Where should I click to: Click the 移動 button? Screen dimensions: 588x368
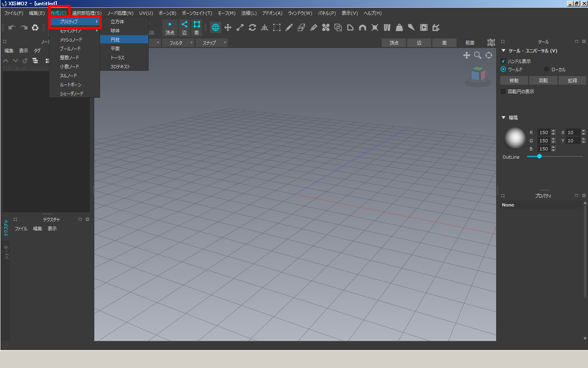pyautogui.click(x=514, y=81)
